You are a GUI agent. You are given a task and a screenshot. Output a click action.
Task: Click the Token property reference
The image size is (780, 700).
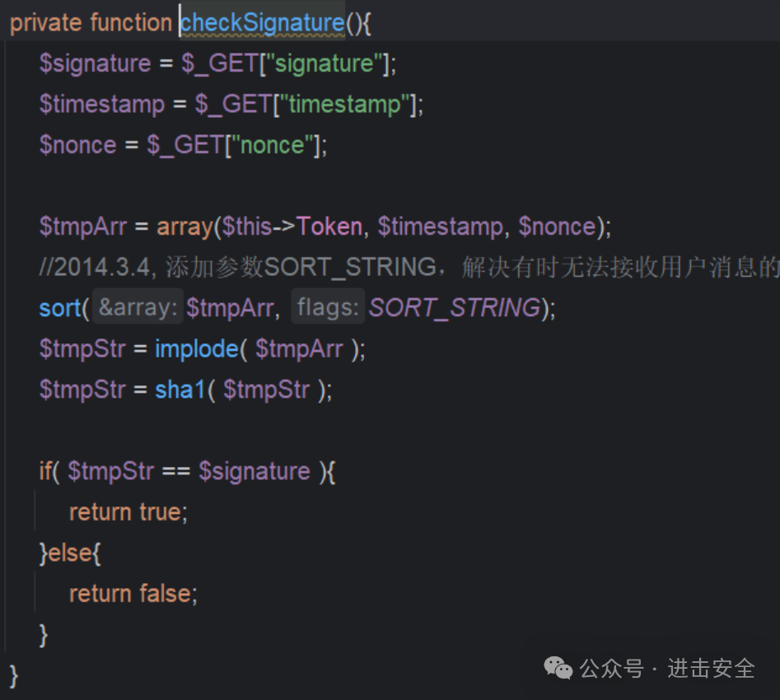click(x=329, y=226)
